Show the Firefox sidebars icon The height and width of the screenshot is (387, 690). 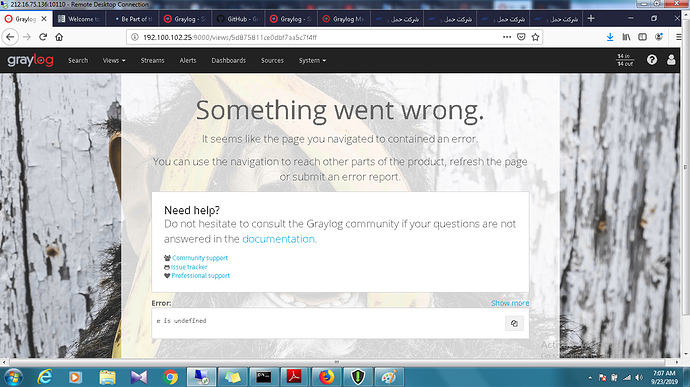point(642,37)
